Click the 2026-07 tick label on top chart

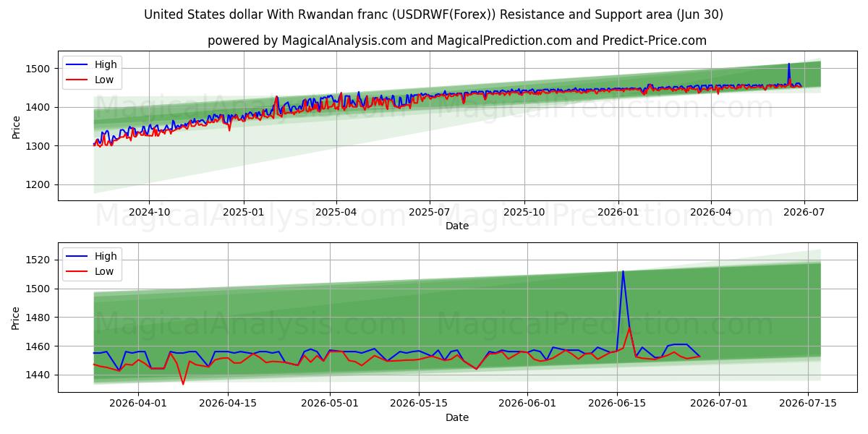coord(804,212)
